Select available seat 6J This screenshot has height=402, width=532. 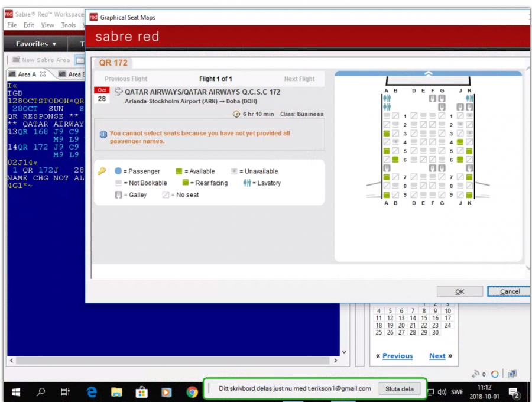460,160
